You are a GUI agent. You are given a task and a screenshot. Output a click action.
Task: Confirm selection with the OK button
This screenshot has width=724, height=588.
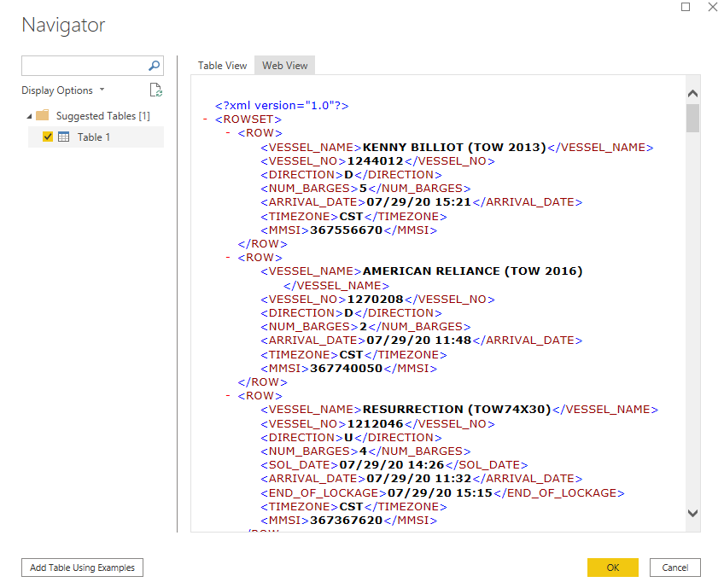click(x=612, y=567)
